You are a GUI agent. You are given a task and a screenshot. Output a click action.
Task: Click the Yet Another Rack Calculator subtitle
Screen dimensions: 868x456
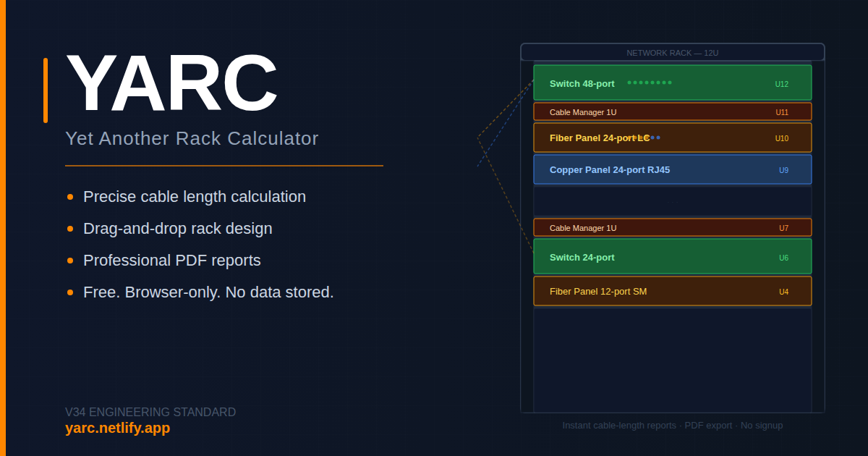click(x=192, y=138)
